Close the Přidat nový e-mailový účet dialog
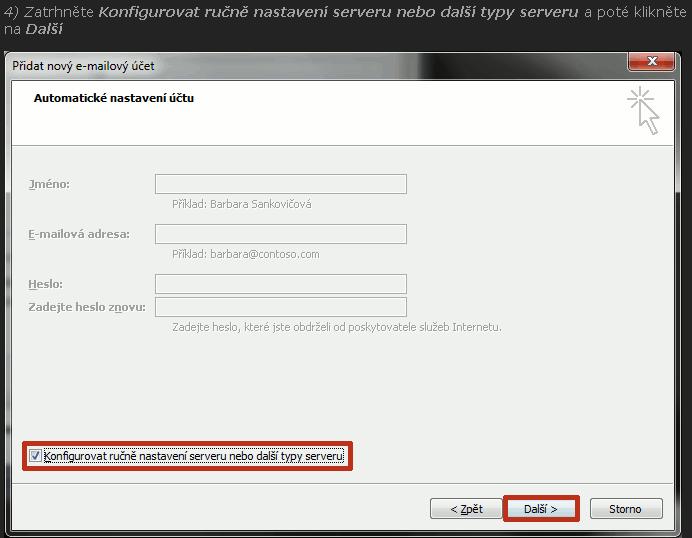The image size is (692, 538). (650, 64)
